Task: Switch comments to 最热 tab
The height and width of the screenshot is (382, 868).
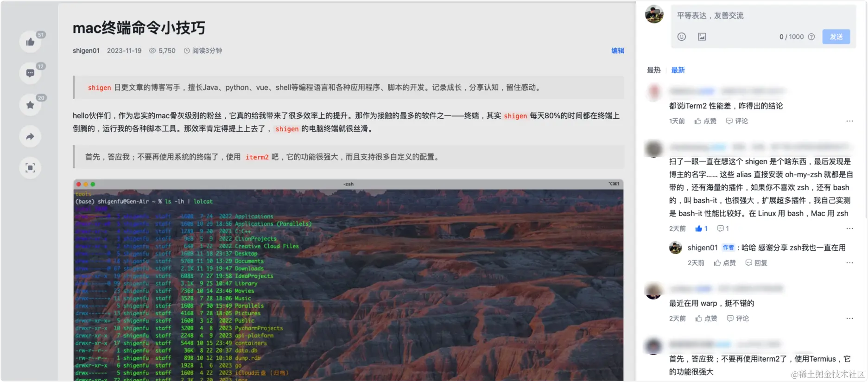Action: [653, 70]
